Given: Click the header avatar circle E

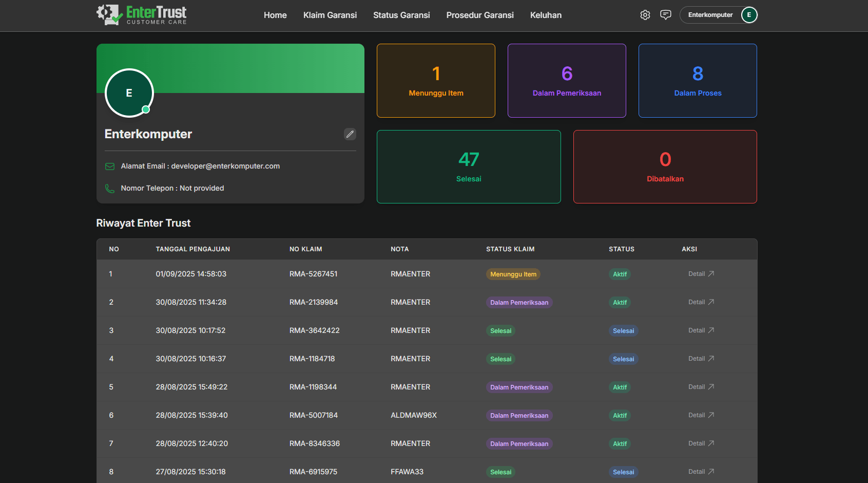Looking at the screenshot, I should coord(749,15).
